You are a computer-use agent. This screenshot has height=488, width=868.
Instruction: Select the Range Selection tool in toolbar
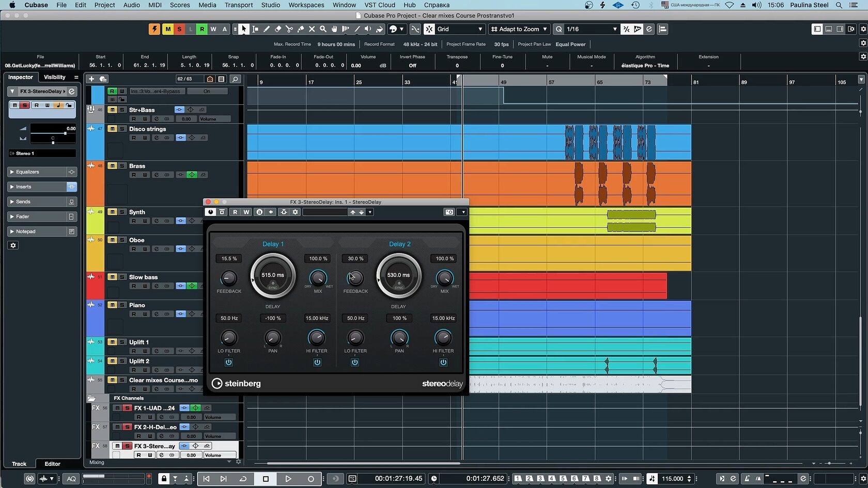point(255,29)
